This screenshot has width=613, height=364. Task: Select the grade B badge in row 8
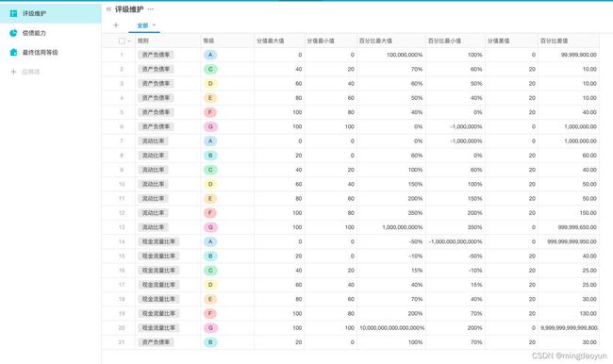(x=210, y=156)
